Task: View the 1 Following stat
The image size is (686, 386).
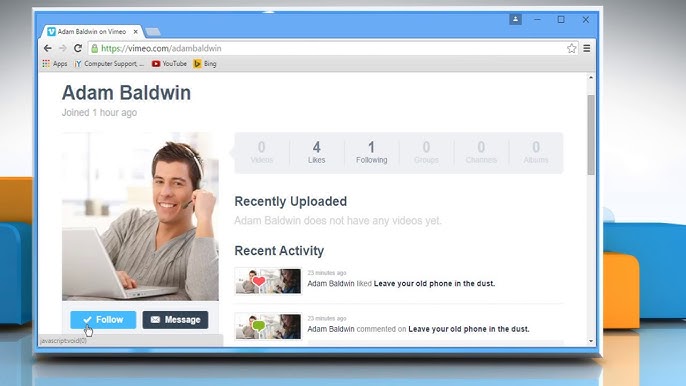Action: (x=371, y=152)
